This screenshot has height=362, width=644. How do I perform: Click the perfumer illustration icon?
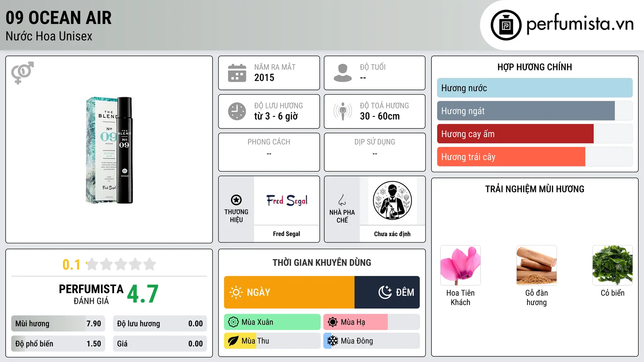click(392, 200)
